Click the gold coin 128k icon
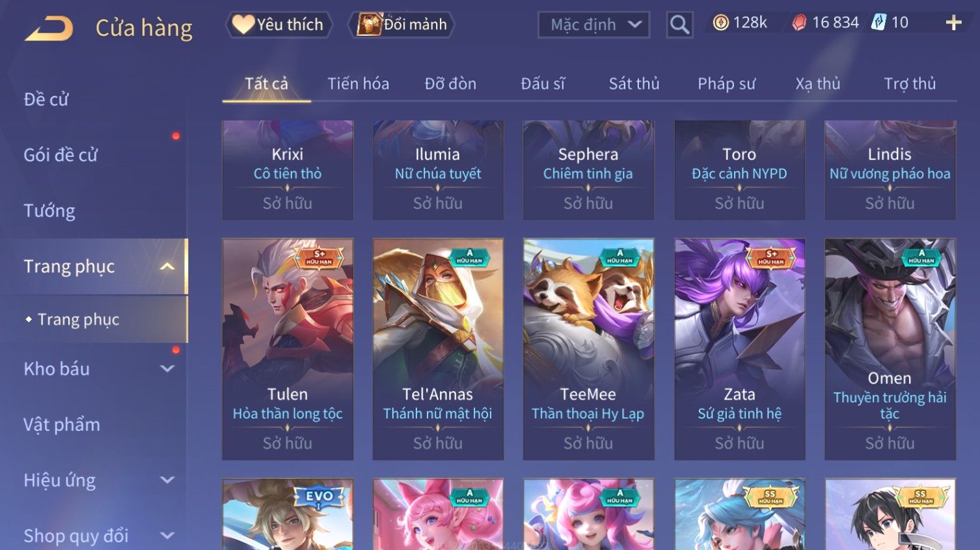 pos(720,23)
